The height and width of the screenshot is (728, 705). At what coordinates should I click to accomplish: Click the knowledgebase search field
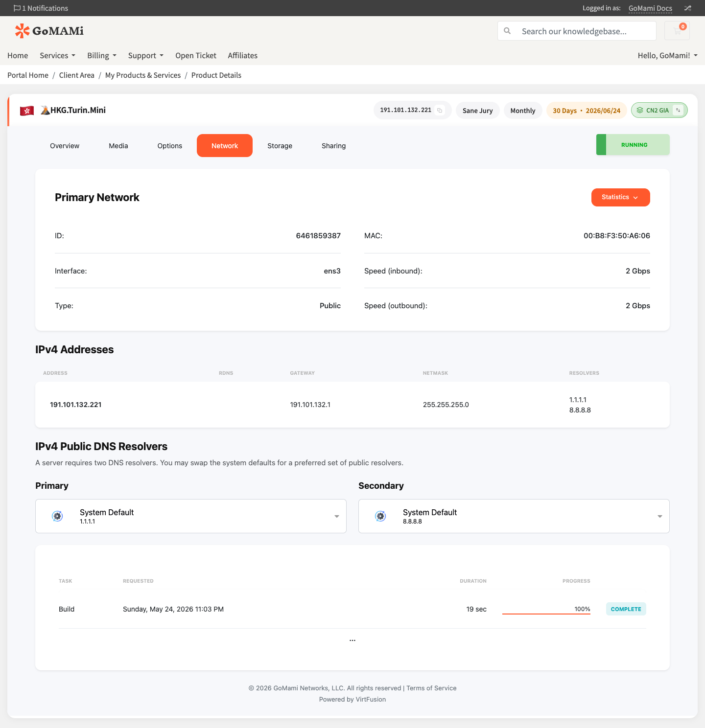pyautogui.click(x=577, y=31)
